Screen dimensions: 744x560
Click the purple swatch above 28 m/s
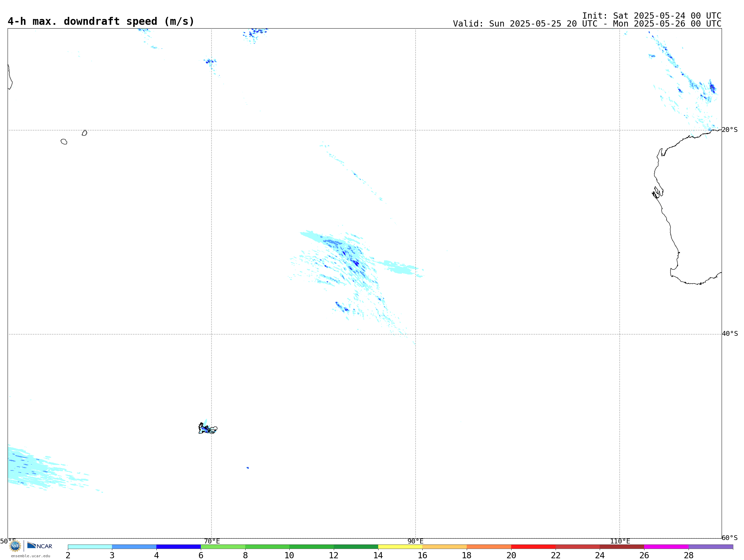tap(711, 547)
